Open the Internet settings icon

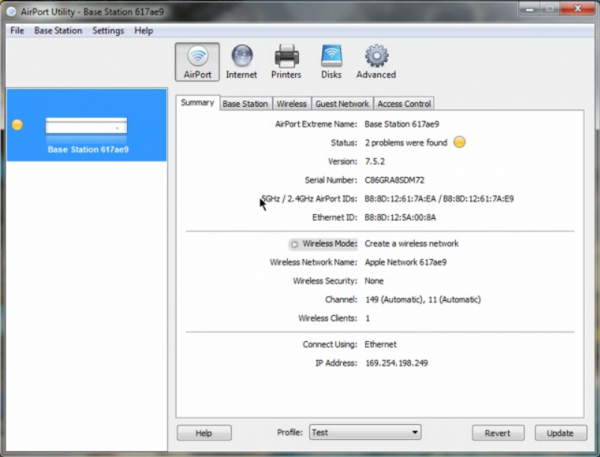[241, 62]
